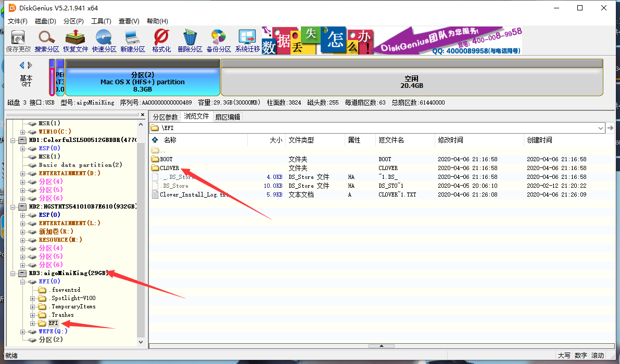Switch to the 浏览文件 tab
Image resolution: width=620 pixels, height=364 pixels.
coord(197,116)
